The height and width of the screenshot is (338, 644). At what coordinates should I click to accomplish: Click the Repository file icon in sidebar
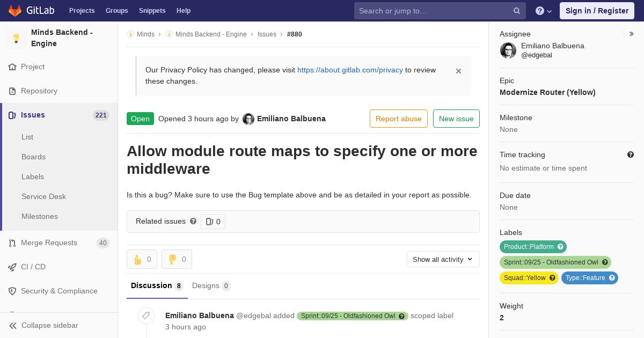coord(12,91)
